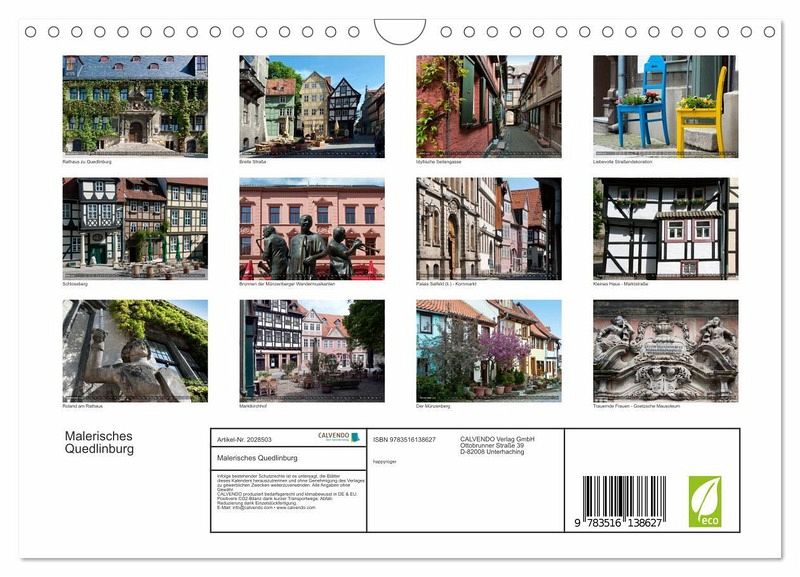This screenshot has width=800, height=577.
Task: Open the Der Münzenberg photo
Action: pos(489,351)
